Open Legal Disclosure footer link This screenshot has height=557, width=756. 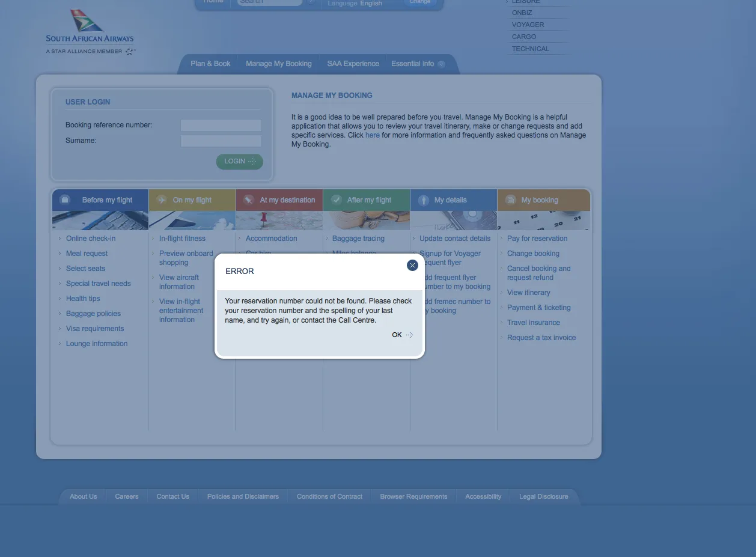544,496
